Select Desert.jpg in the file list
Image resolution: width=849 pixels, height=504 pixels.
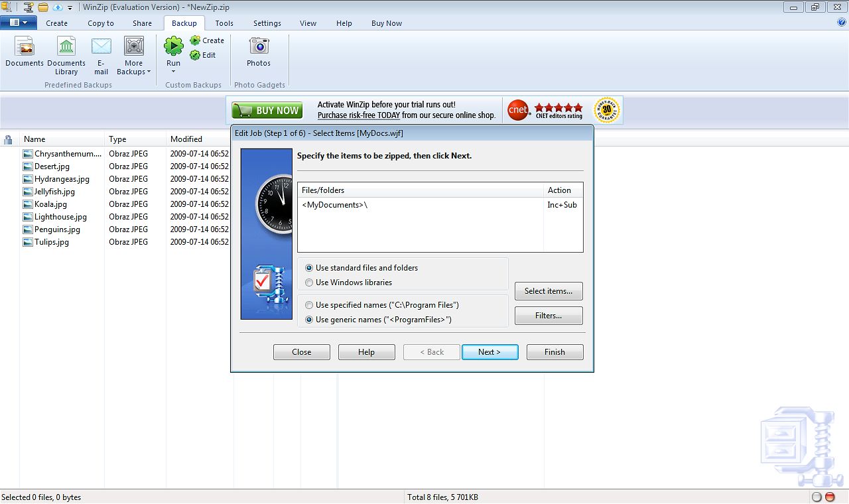[52, 166]
